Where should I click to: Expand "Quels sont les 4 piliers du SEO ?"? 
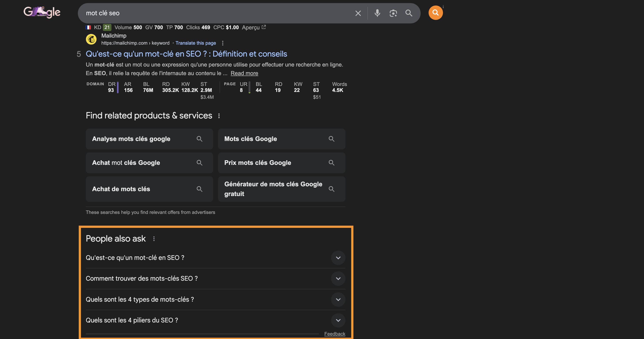coord(338,320)
